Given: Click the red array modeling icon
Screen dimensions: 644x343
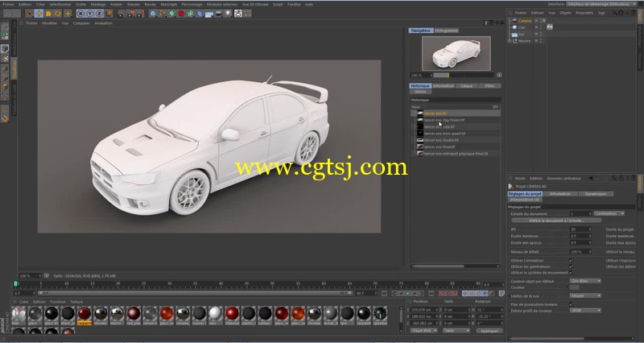Looking at the screenshot, I should 181,14.
